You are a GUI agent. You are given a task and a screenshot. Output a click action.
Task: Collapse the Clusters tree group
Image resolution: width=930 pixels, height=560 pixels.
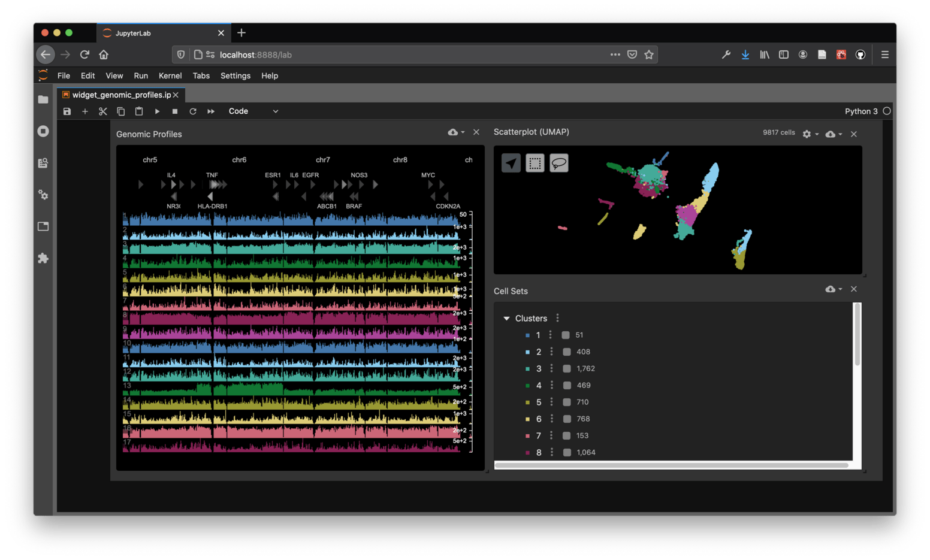[x=506, y=319]
